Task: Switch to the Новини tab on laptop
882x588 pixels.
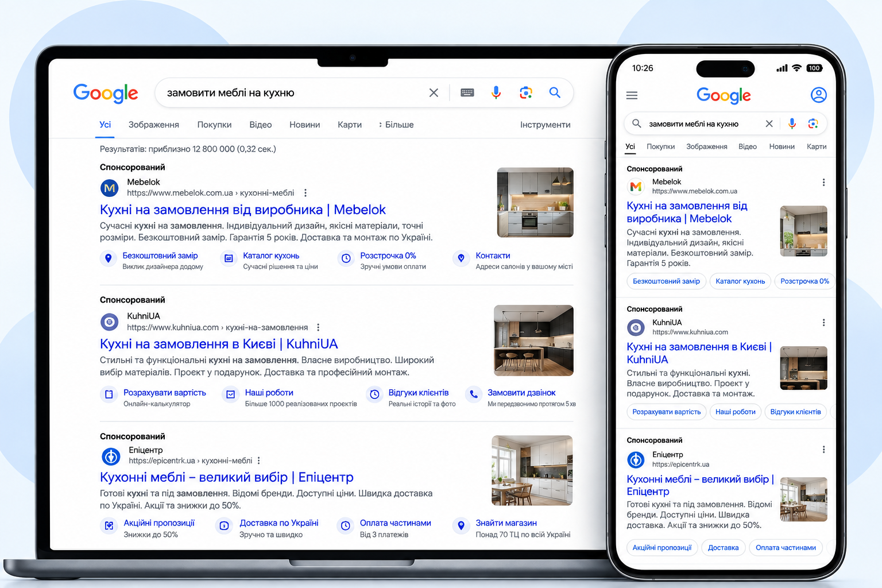Action: [305, 125]
